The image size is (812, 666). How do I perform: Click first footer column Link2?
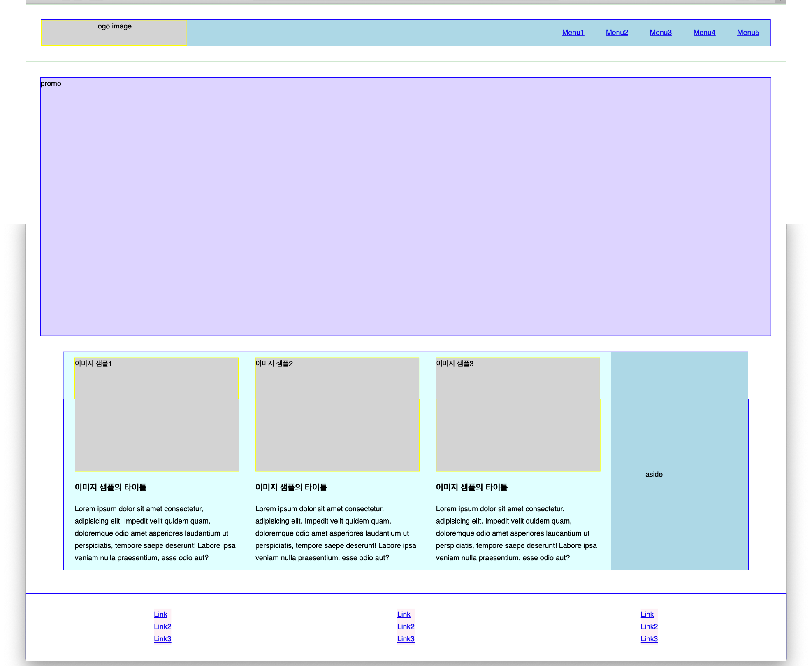pos(162,627)
